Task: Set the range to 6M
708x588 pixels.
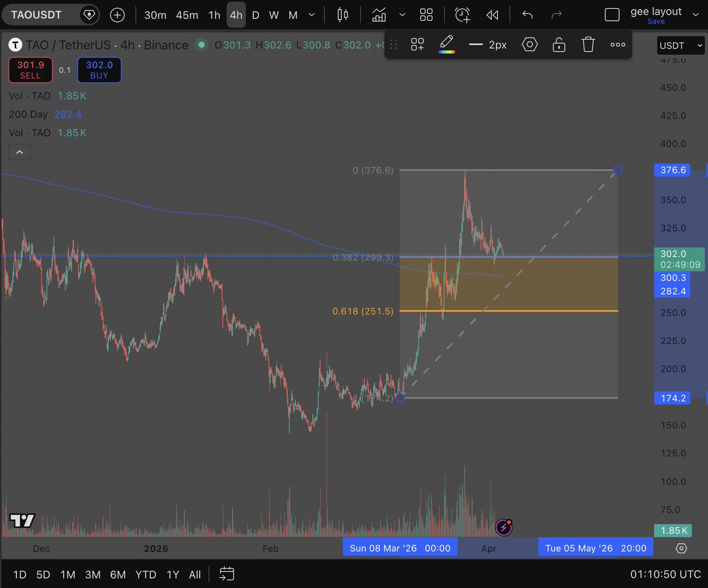Action: pyautogui.click(x=118, y=574)
